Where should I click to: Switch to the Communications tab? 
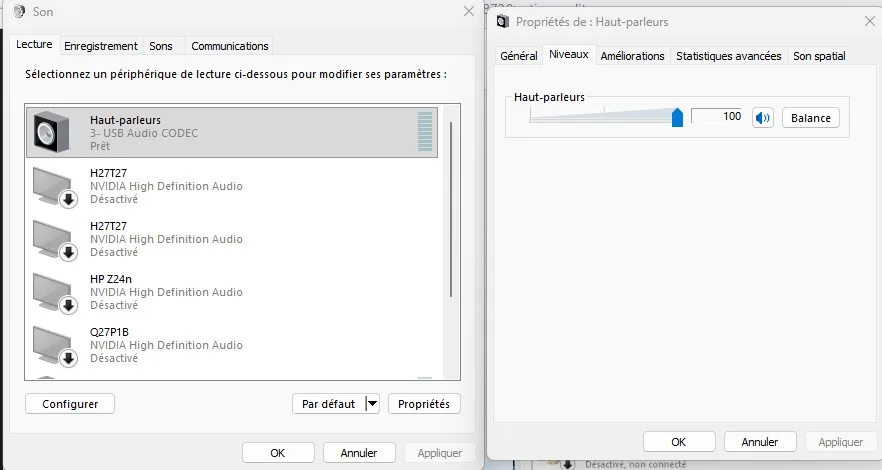pos(230,46)
